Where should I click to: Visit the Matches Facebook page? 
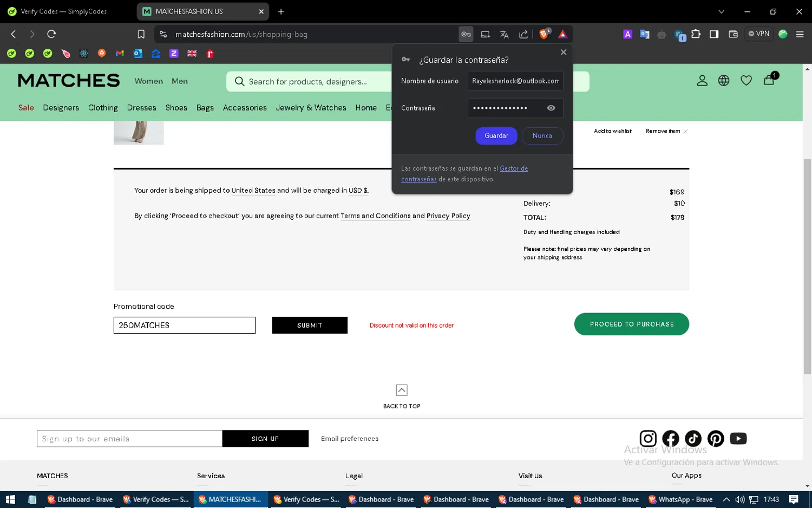pos(671,438)
